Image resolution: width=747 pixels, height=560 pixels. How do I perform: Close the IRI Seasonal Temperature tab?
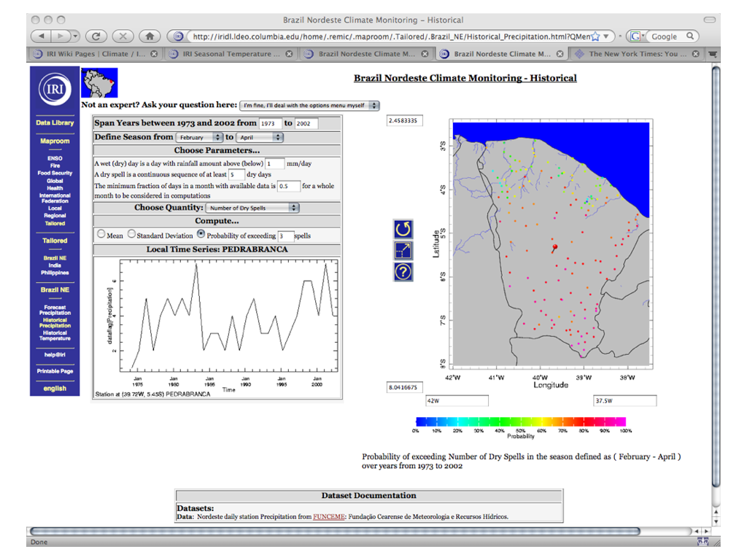(x=289, y=54)
